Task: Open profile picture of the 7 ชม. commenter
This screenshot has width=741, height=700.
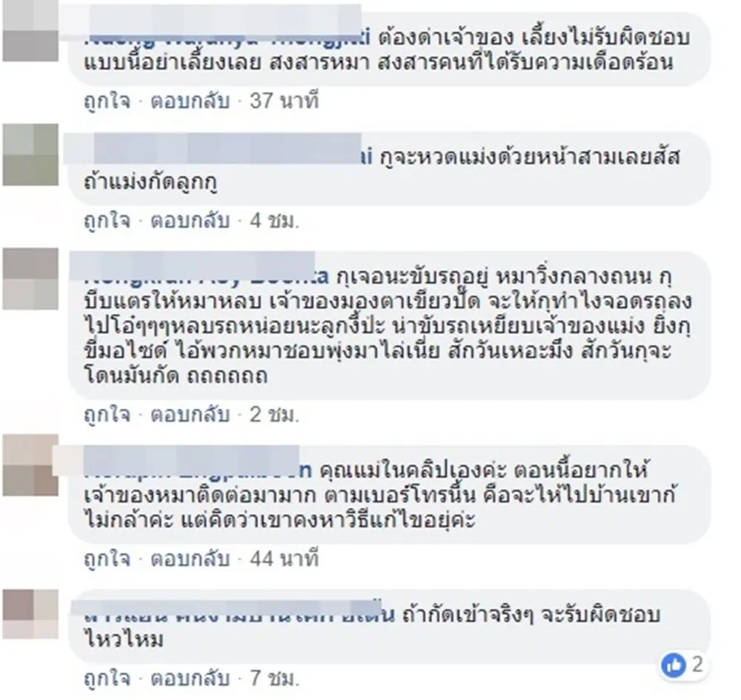Action: click(30, 614)
